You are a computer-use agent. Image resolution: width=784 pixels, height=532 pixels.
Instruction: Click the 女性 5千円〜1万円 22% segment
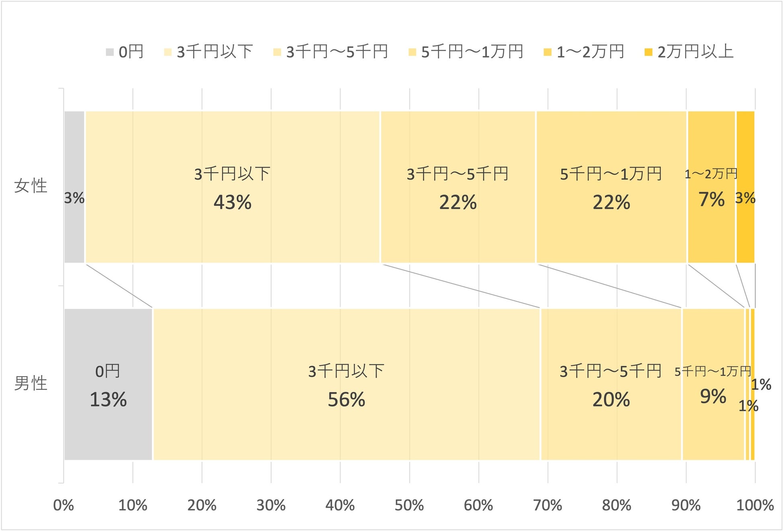click(611, 233)
